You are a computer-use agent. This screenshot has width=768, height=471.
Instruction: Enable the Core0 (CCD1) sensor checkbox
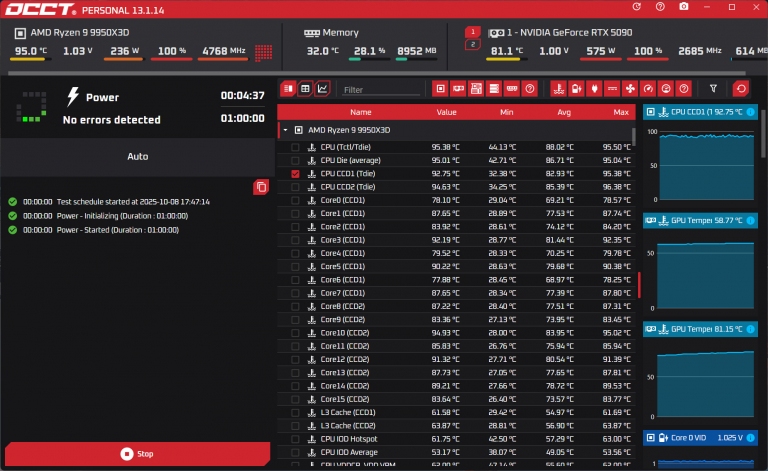(295, 200)
